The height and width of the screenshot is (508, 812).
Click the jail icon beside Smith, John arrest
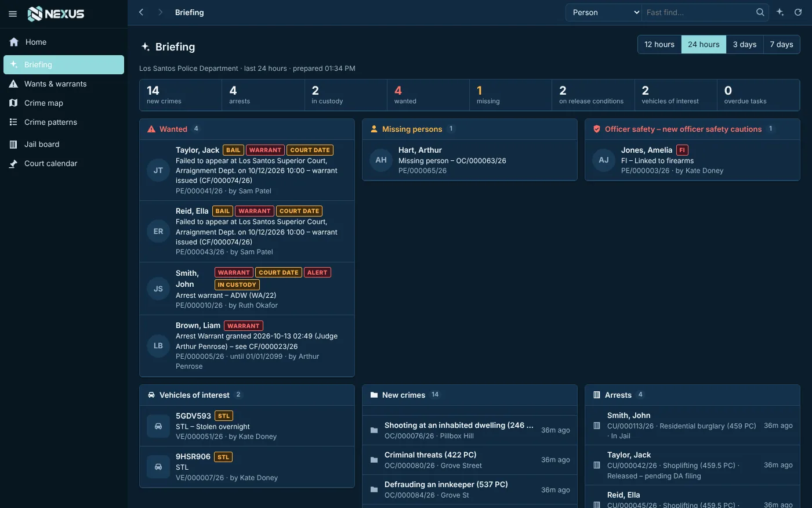597,426
